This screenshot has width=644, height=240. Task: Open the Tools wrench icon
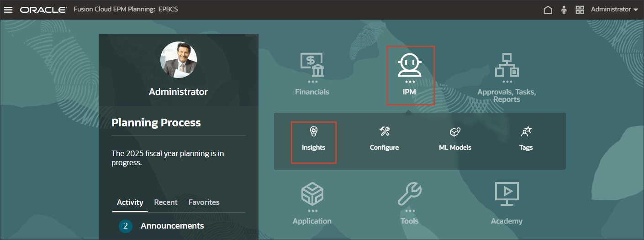(x=410, y=193)
